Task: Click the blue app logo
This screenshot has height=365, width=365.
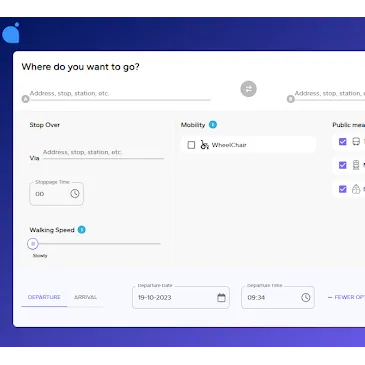Action: [x=11, y=33]
